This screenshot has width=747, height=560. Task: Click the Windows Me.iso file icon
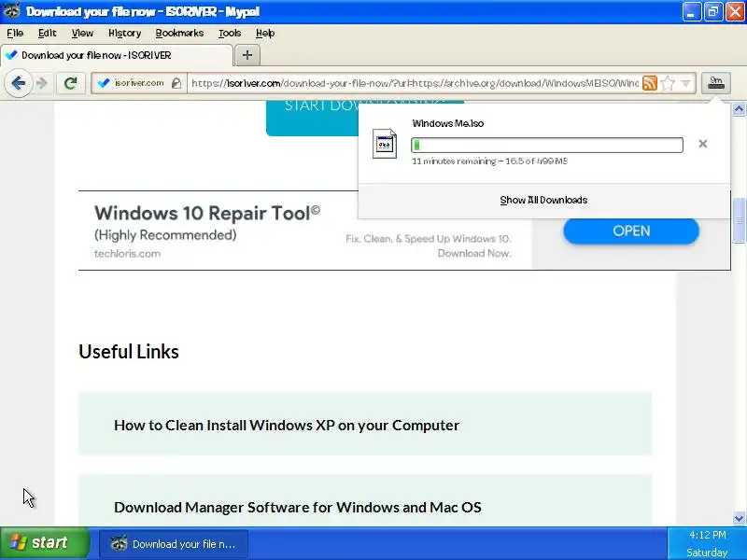385,144
